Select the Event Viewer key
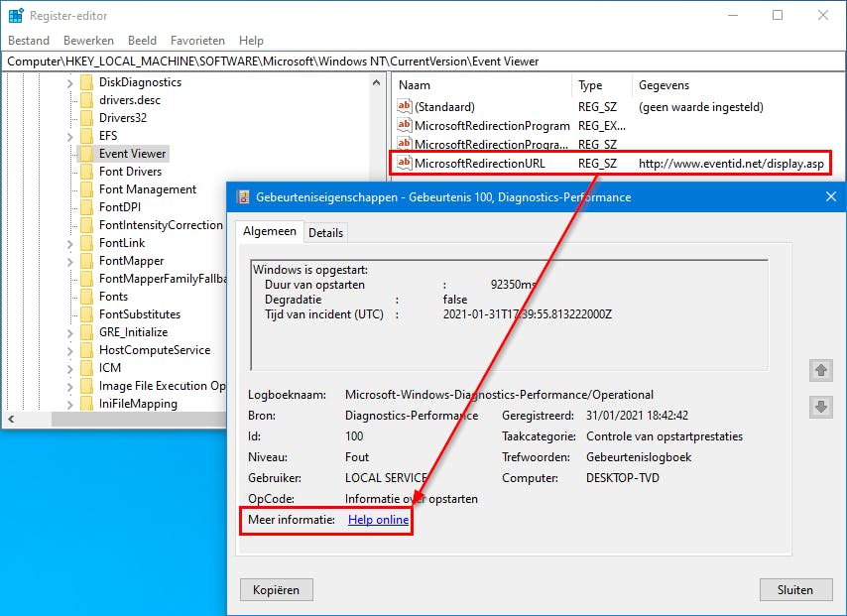 coord(132,154)
